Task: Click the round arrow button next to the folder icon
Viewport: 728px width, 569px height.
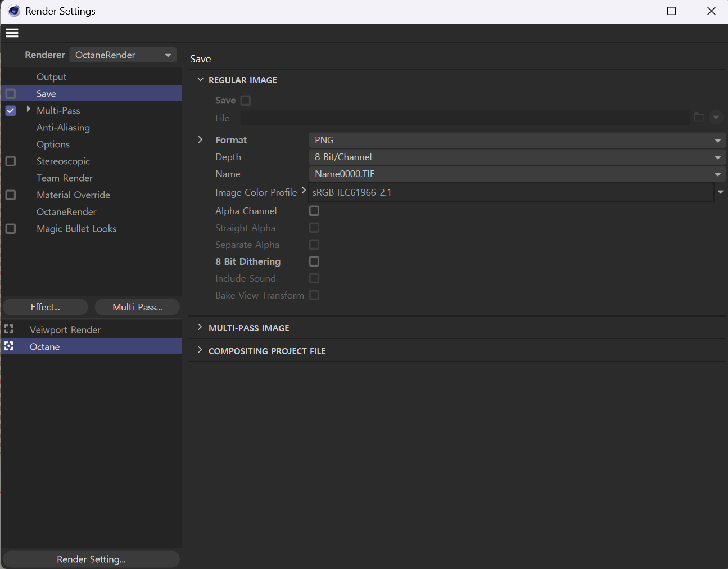Action: (x=716, y=118)
